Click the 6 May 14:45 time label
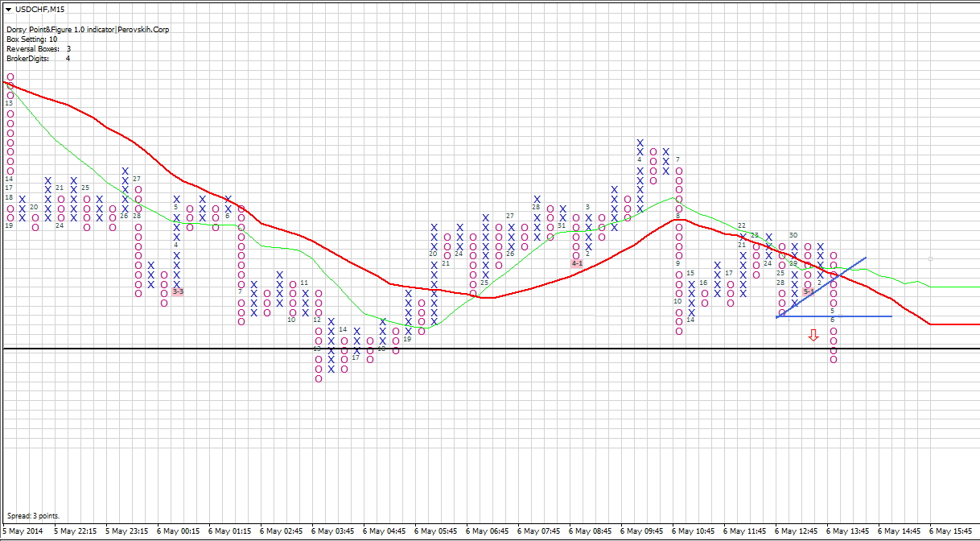The image size is (980, 541). tap(900, 531)
